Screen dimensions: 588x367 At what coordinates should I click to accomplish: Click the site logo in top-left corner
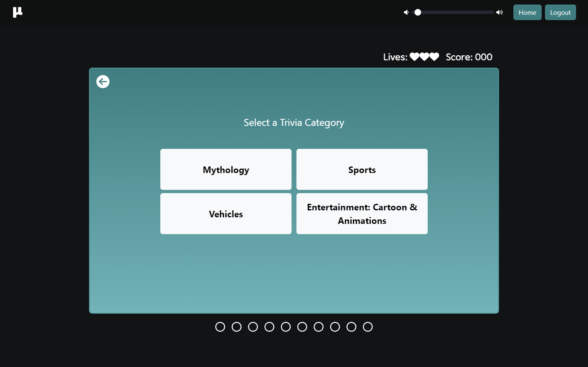pos(18,12)
